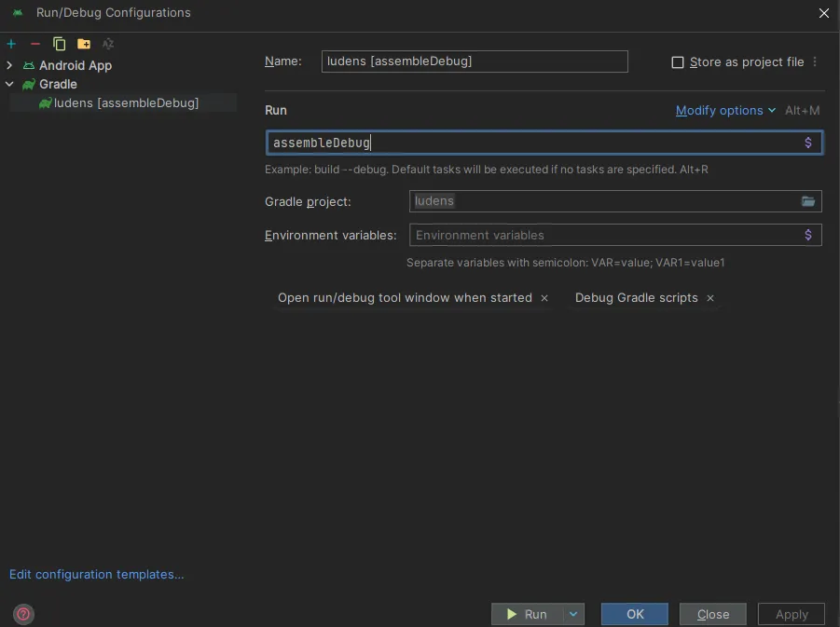This screenshot has width=840, height=627.
Task: Expand the Android App group
Action: click(9, 65)
